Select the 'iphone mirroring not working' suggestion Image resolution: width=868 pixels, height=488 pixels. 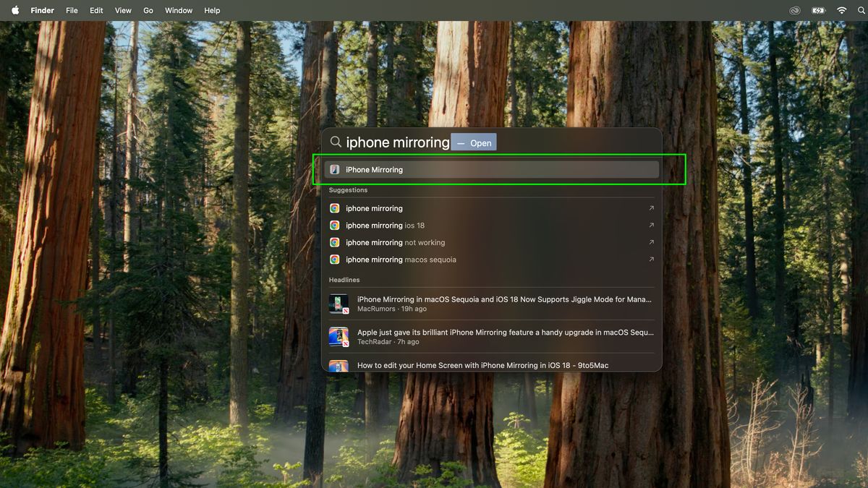point(492,242)
